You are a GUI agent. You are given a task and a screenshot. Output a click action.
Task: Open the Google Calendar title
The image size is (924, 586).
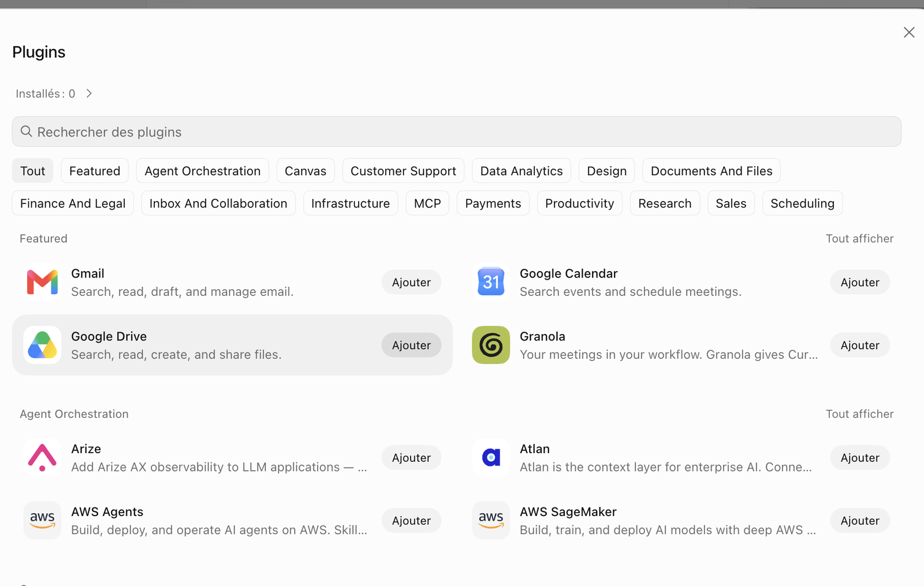pyautogui.click(x=569, y=273)
